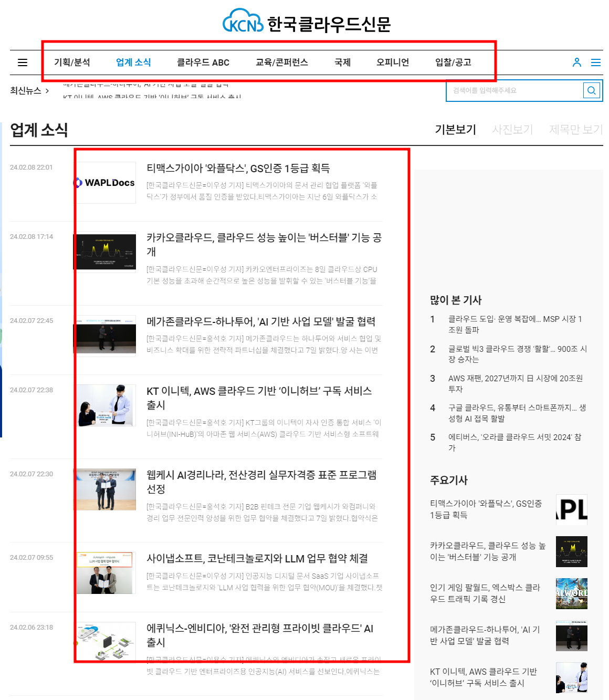The height and width of the screenshot is (700, 609).
Task: Click the 카카오클라우드 article dark chart thumbnail
Action: pos(104,252)
